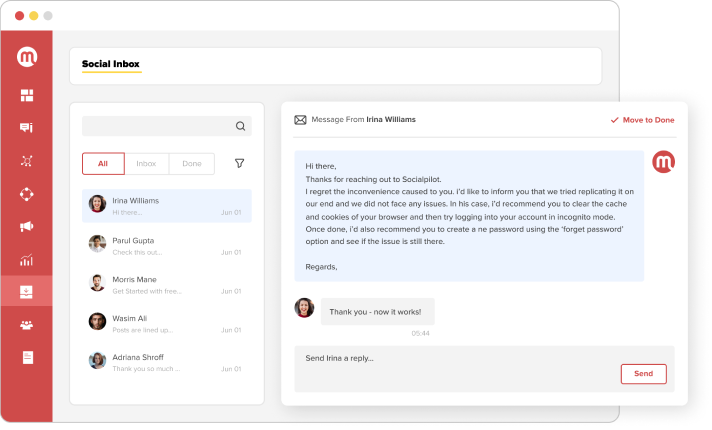Open Wasim Ali conversation
This screenshot has width=712, height=430.
point(167,324)
